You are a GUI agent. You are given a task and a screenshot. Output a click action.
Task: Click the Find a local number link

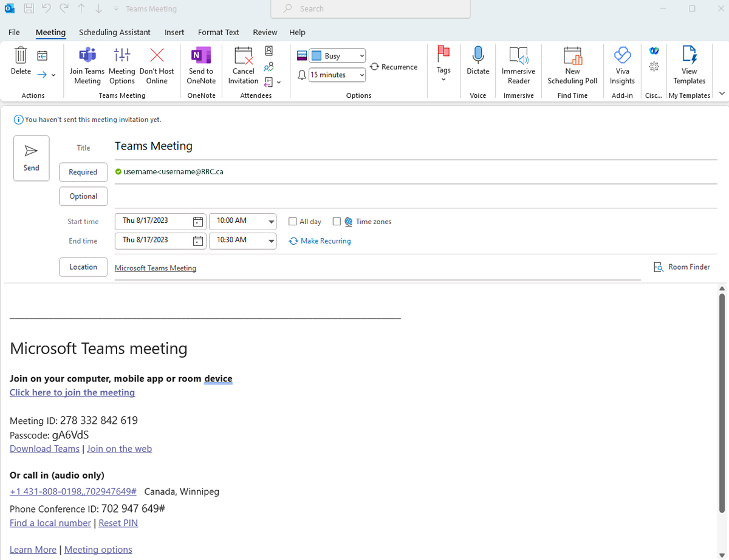tap(50, 523)
